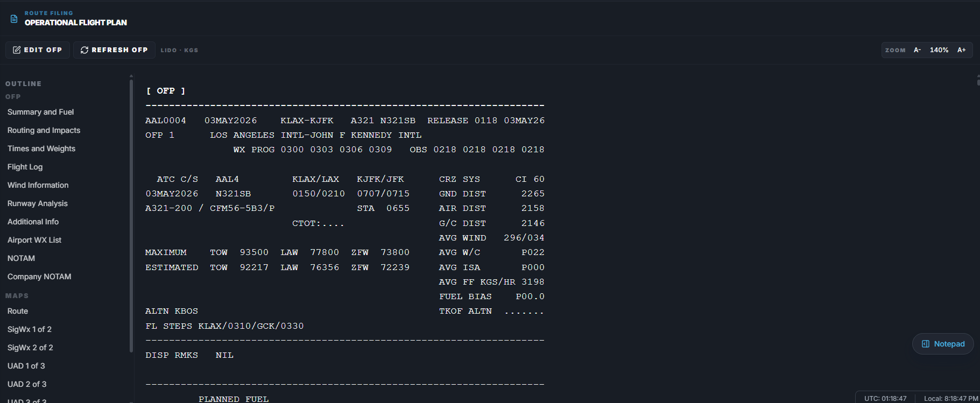Viewport: 980px width, 403px height.
Task: Go to Summary and Fuel section
Action: tap(41, 112)
